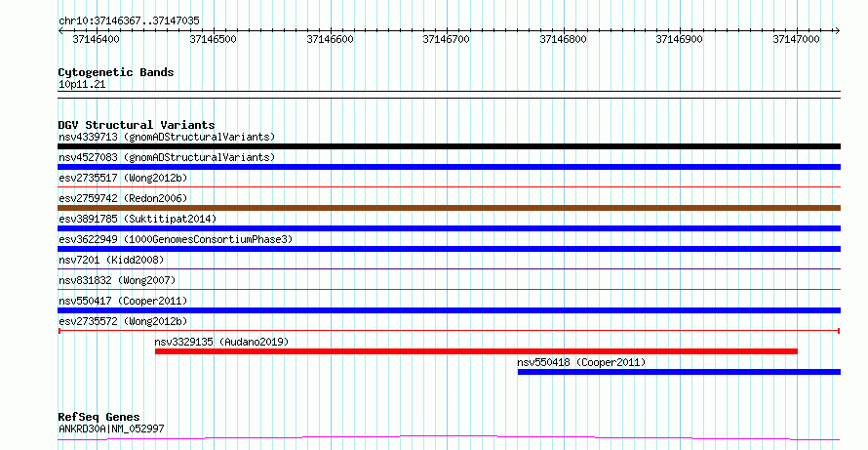Click the nsv7201 Kidd2008 label
The image size is (868, 450).
[111, 260]
